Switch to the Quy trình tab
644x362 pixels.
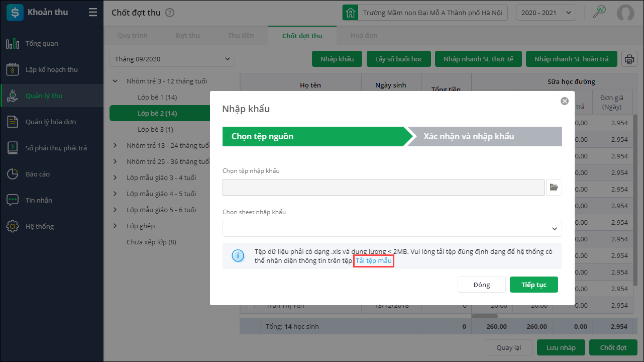tap(133, 36)
